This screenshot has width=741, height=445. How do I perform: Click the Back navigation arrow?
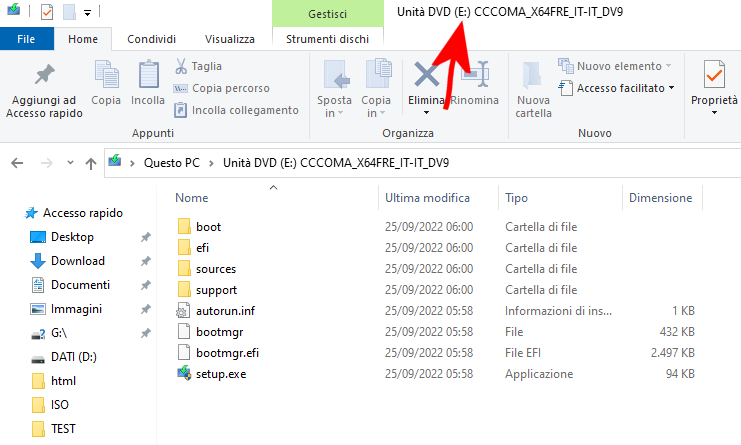click(x=17, y=163)
